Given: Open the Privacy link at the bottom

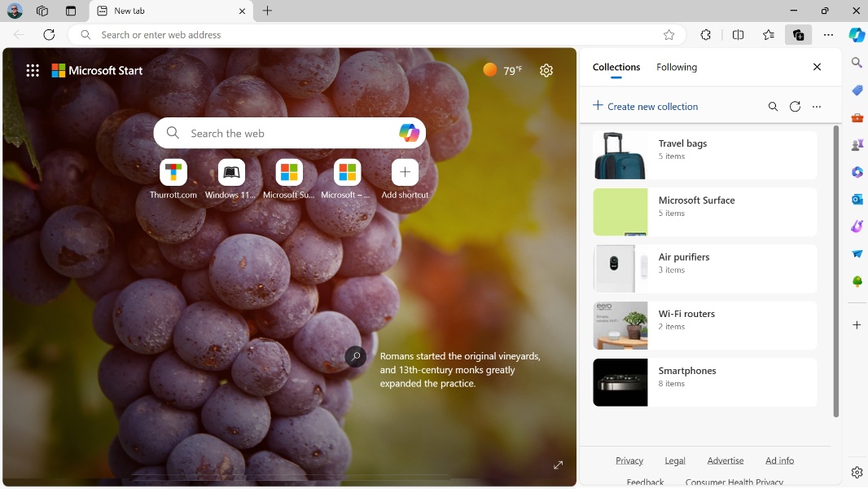Looking at the screenshot, I should click(629, 460).
